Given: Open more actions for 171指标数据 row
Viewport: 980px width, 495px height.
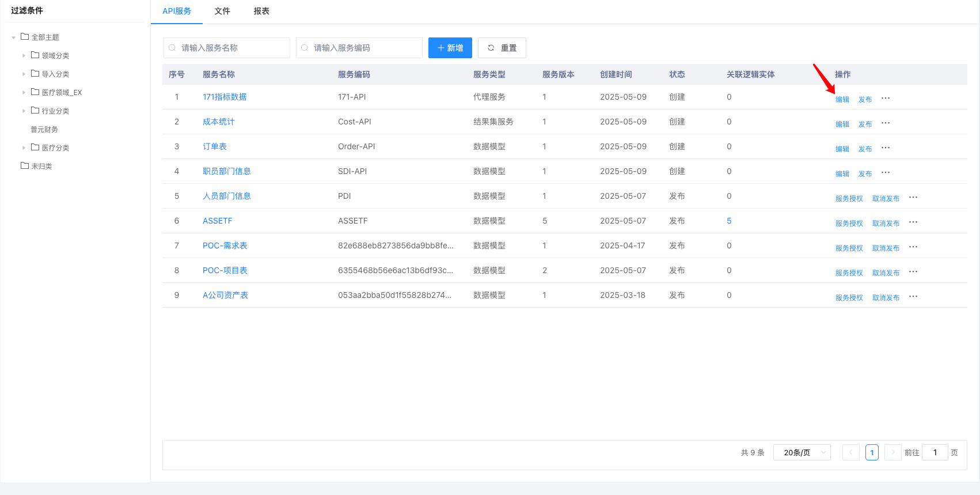Looking at the screenshot, I should (x=886, y=99).
